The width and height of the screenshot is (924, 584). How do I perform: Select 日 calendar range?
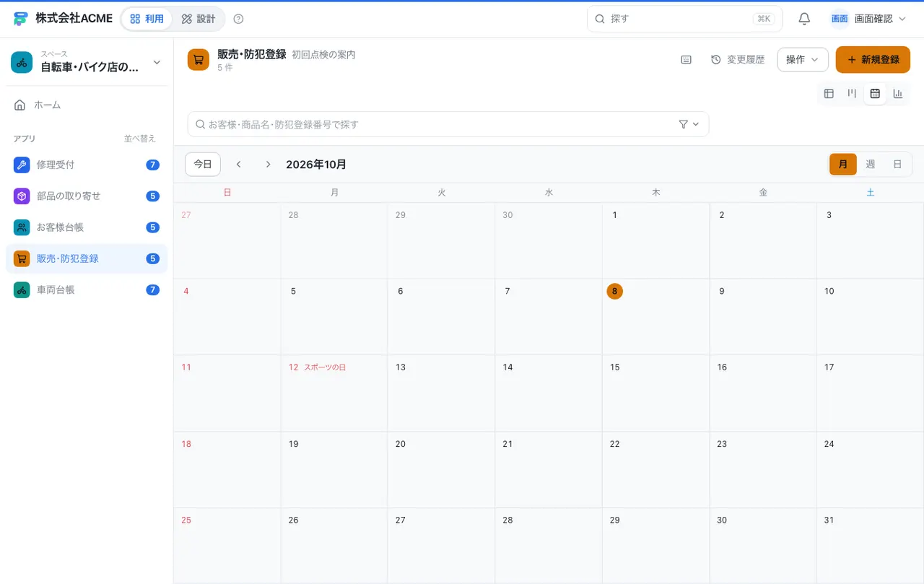[x=897, y=165]
